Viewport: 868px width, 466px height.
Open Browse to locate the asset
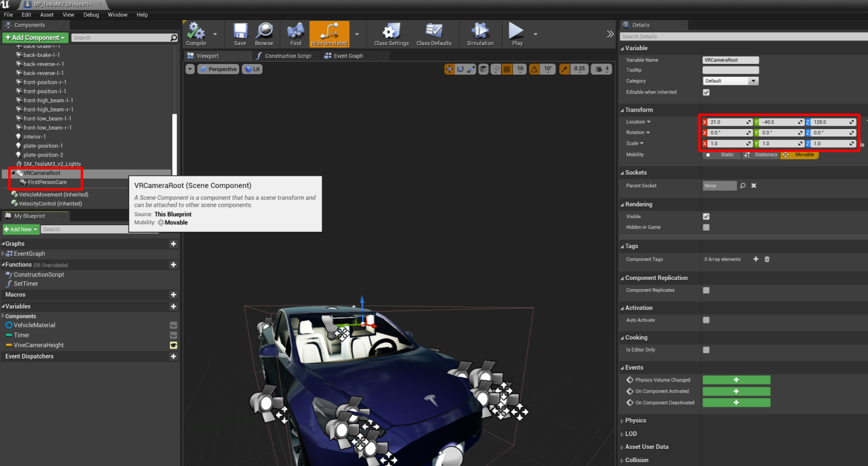[264, 34]
